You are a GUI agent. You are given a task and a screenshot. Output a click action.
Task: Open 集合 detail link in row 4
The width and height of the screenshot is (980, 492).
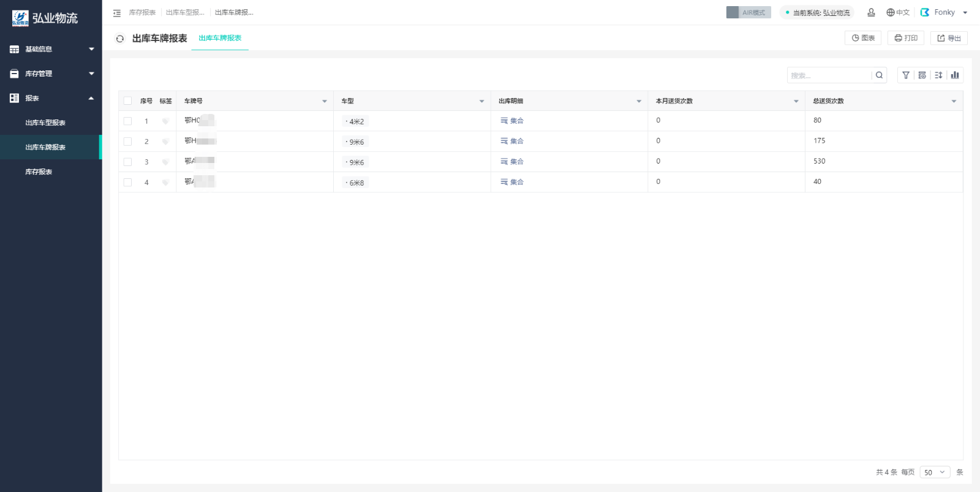point(512,182)
